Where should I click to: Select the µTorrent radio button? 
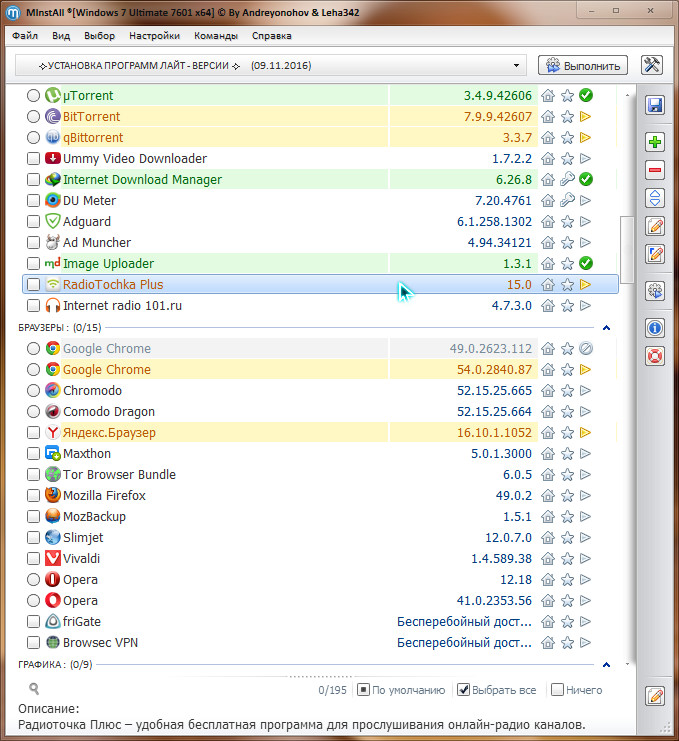pyautogui.click(x=33, y=95)
